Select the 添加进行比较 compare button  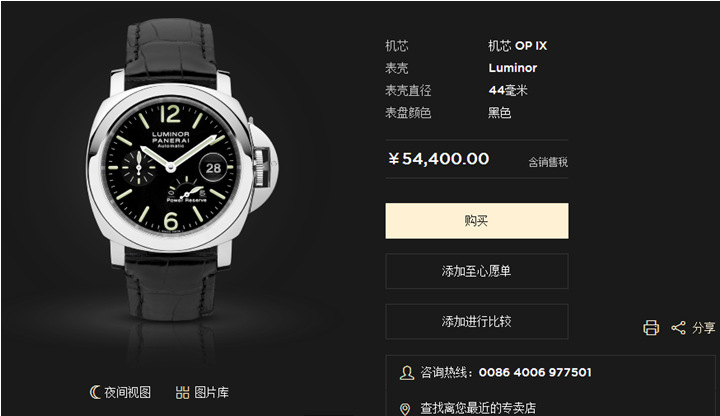[x=477, y=321]
